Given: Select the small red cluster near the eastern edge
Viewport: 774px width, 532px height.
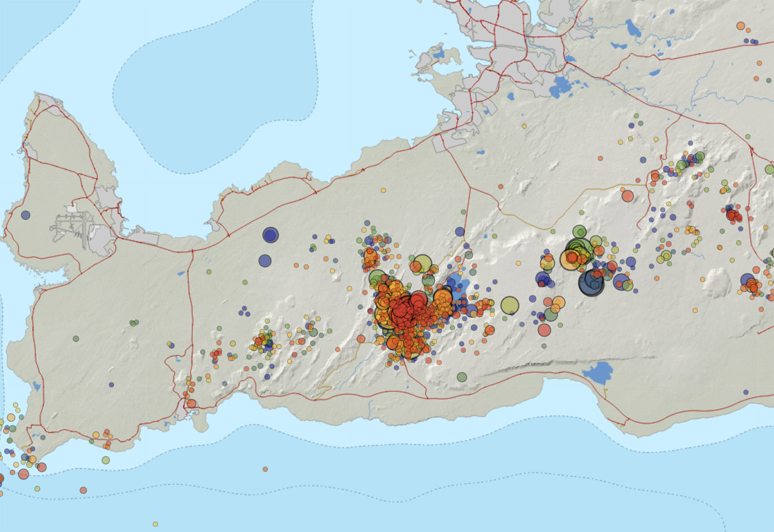Looking at the screenshot, I should click(x=734, y=214).
